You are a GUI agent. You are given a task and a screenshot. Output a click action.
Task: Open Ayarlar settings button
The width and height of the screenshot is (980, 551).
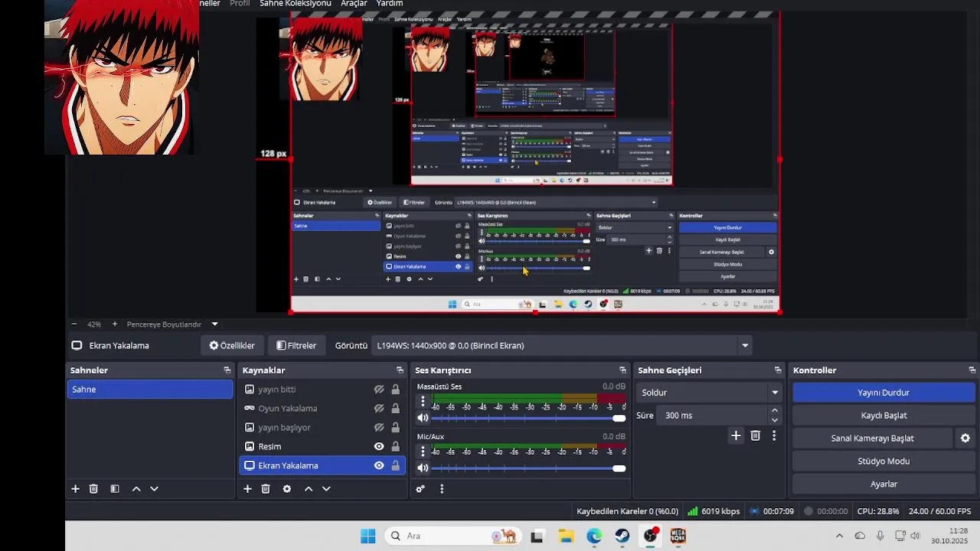coord(884,484)
